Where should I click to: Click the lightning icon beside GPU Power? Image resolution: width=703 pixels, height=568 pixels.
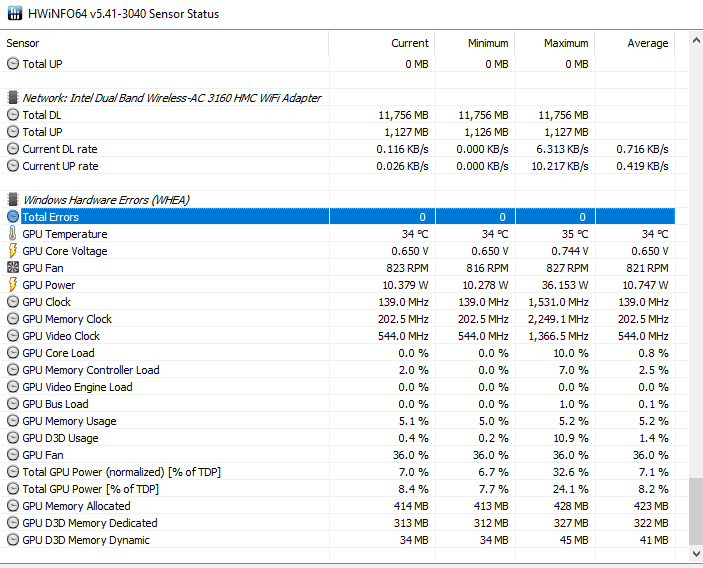(13, 285)
